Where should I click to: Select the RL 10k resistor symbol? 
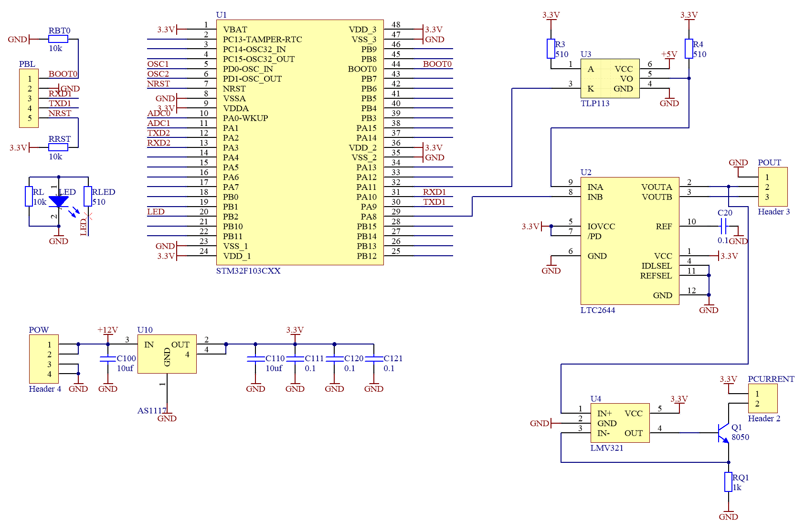pyautogui.click(x=29, y=197)
